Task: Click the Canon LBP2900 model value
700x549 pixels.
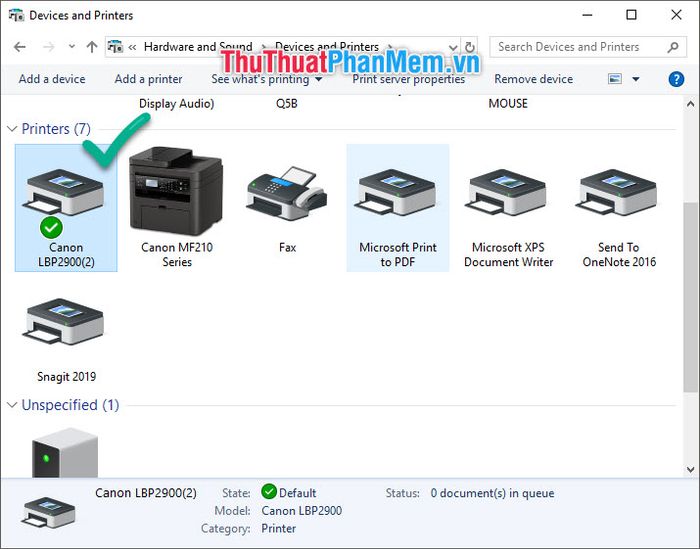Action: coord(301,511)
